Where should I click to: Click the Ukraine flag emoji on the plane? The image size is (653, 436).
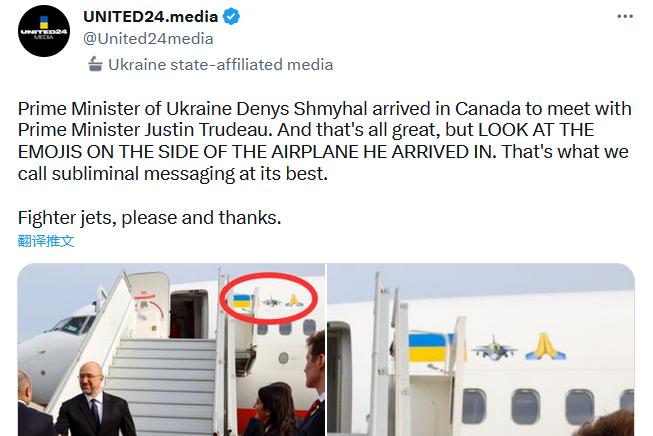(431, 349)
